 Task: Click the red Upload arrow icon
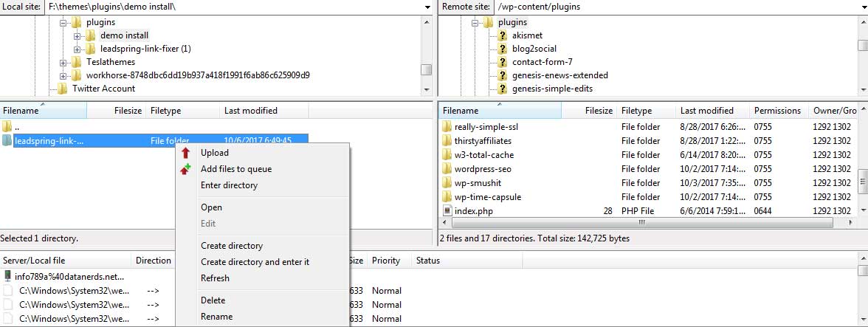(185, 154)
